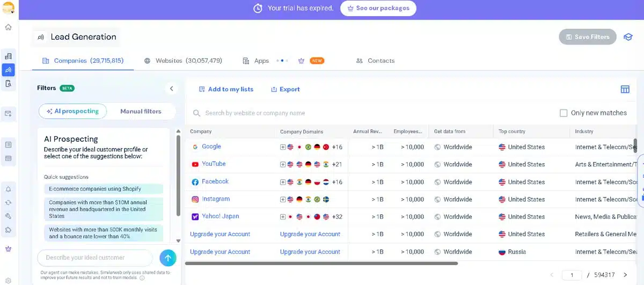
Task: Open the Home icon in sidebar
Action: (8, 27)
